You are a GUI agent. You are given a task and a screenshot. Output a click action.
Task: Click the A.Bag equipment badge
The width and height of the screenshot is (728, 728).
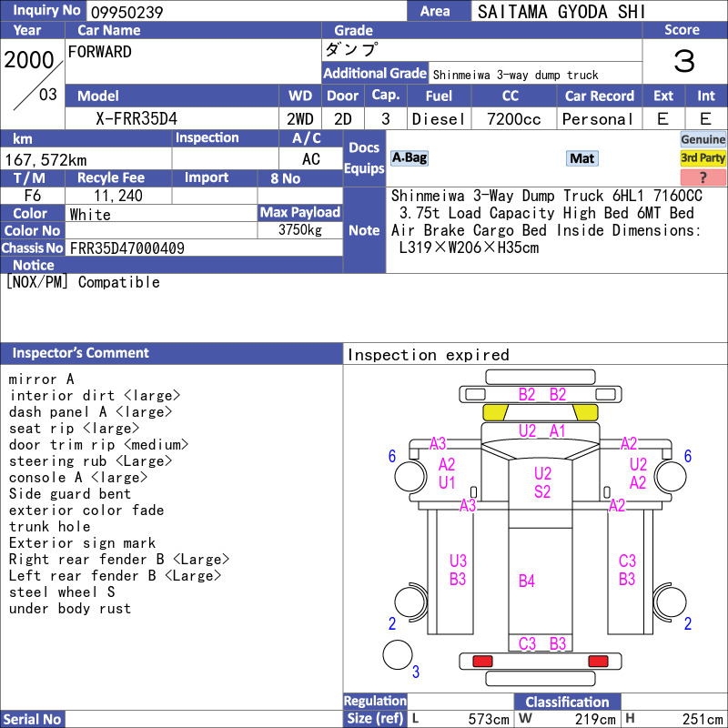click(x=409, y=157)
